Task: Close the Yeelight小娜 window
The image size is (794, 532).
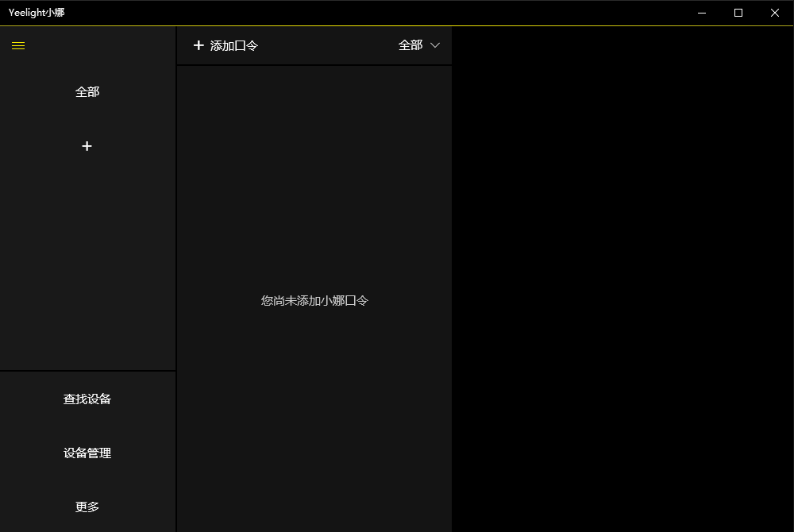Action: (775, 13)
